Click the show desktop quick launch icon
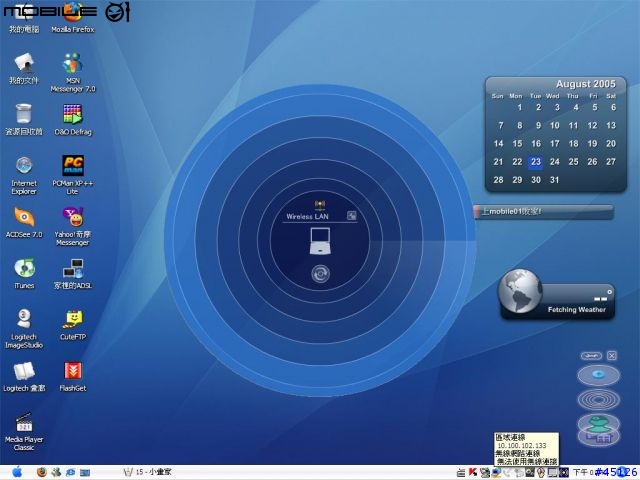The width and height of the screenshot is (640, 480). pos(85,473)
